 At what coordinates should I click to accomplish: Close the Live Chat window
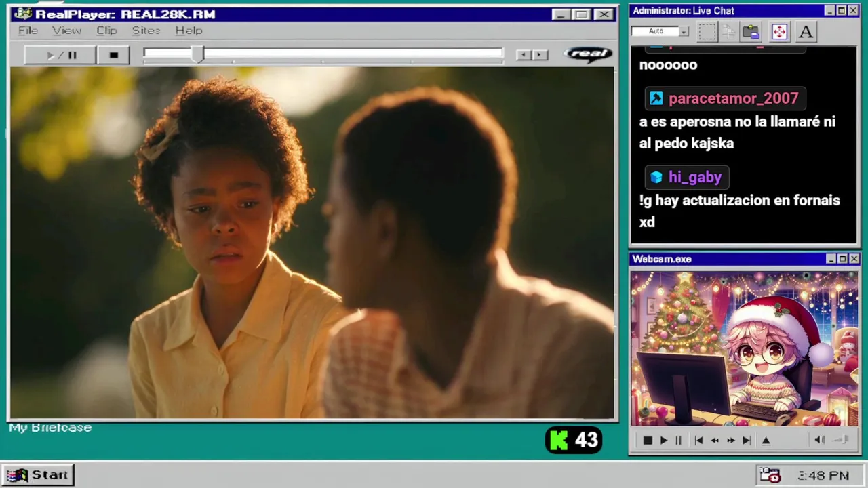click(x=854, y=11)
